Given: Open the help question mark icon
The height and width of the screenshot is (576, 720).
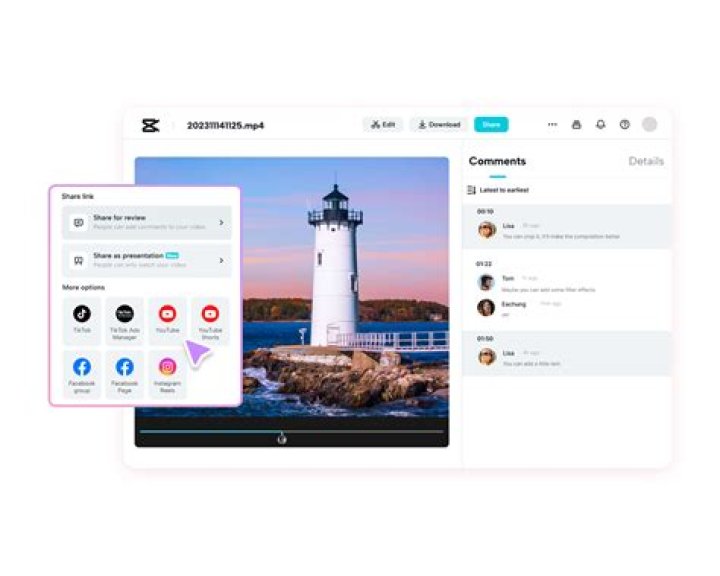Looking at the screenshot, I should tap(624, 124).
